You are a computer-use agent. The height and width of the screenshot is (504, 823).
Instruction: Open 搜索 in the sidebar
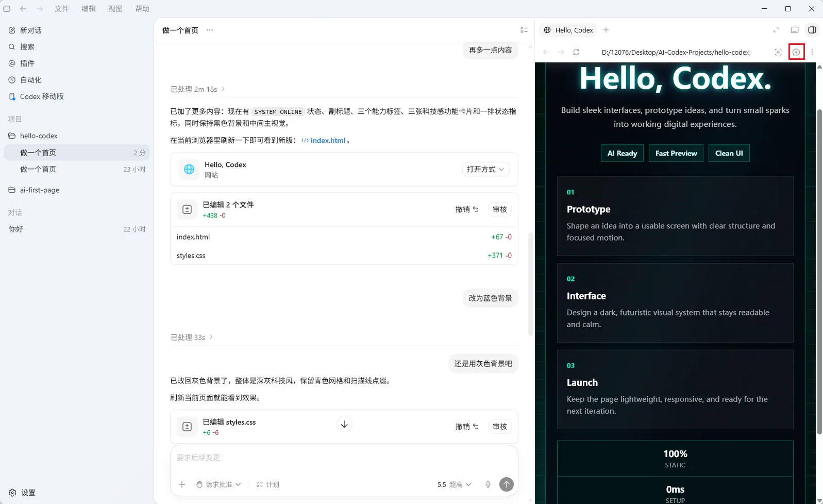(x=21, y=47)
